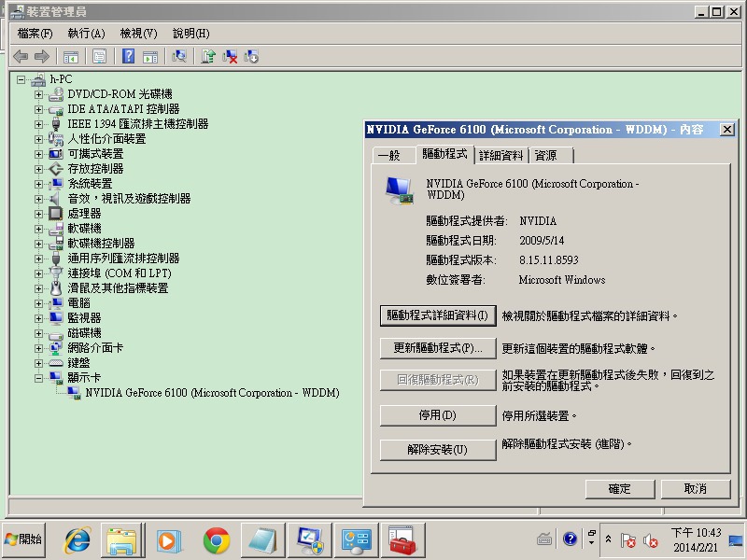Click the uninstall device icon with red X
The image size is (747, 560).
(x=230, y=56)
